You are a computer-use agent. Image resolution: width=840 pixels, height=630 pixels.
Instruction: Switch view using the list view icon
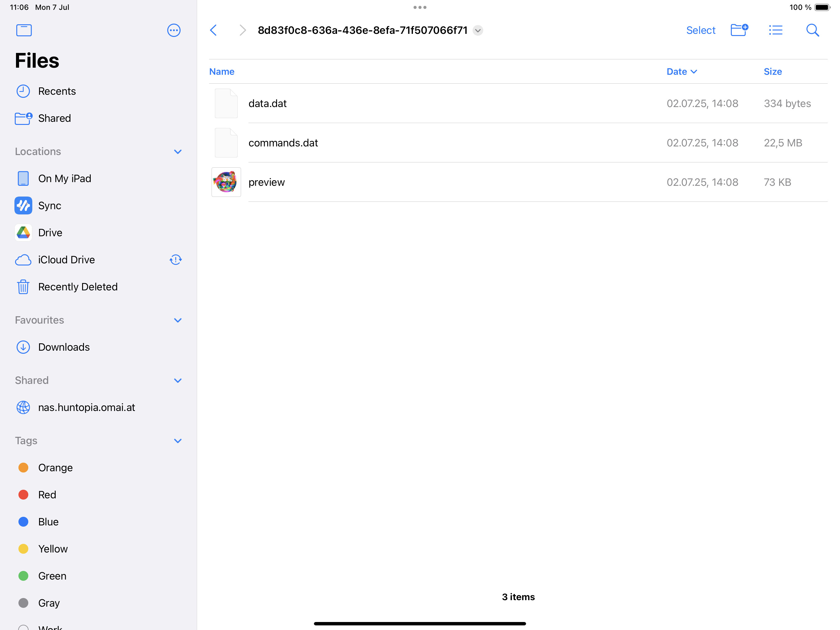pos(775,30)
